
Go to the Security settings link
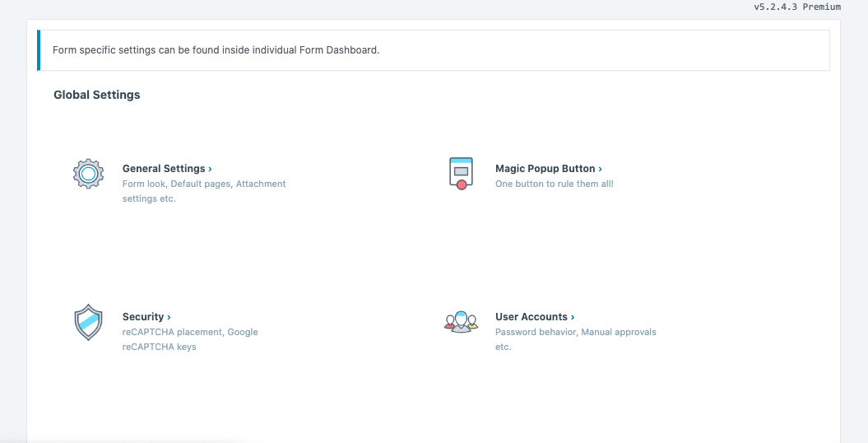tap(143, 317)
